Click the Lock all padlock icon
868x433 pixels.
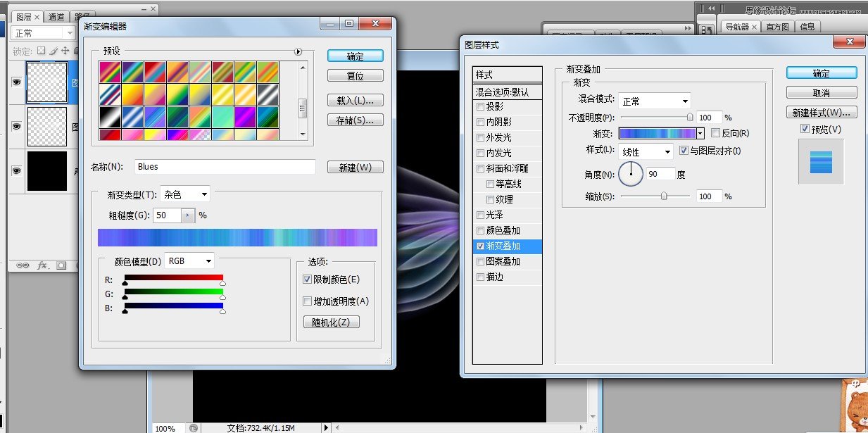[x=75, y=51]
